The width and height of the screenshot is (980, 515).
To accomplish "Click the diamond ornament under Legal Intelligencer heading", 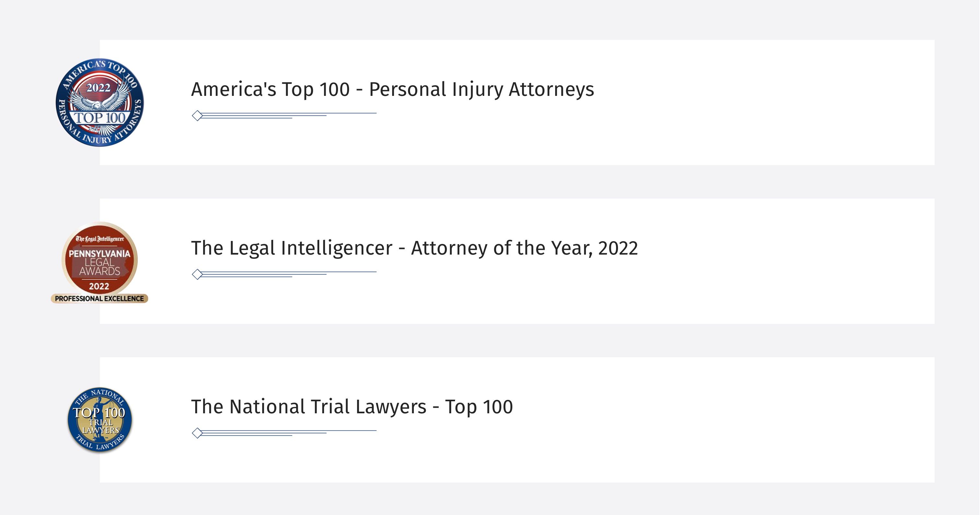I will point(197,274).
